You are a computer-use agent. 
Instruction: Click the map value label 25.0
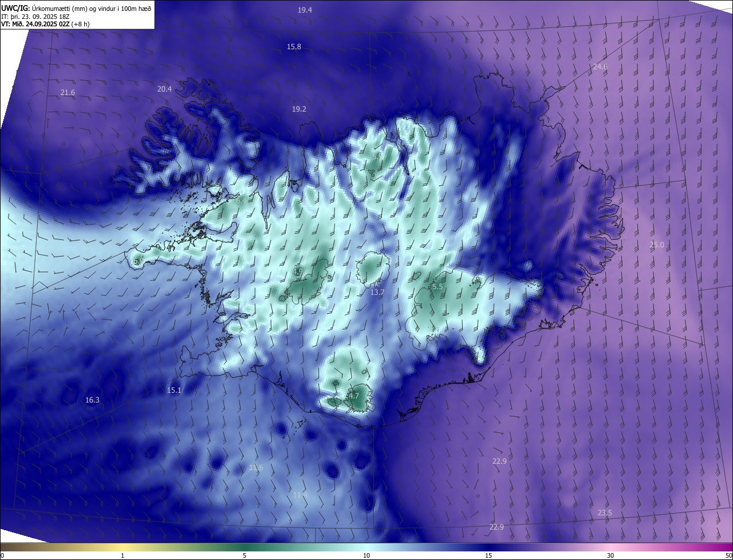coord(657,245)
